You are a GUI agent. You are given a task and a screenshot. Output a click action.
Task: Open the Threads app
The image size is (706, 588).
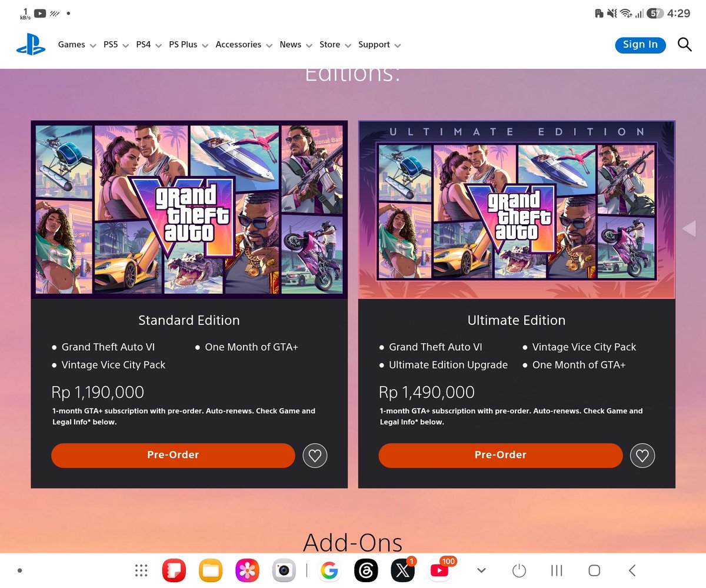point(367,570)
